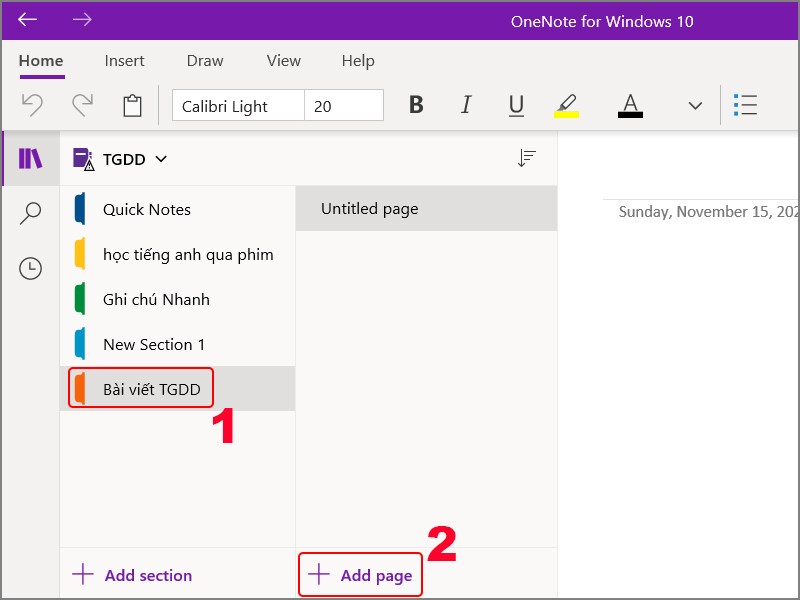Click the TGDD notebook icon
Image resolution: width=800 pixels, height=600 pixels.
[x=83, y=159]
